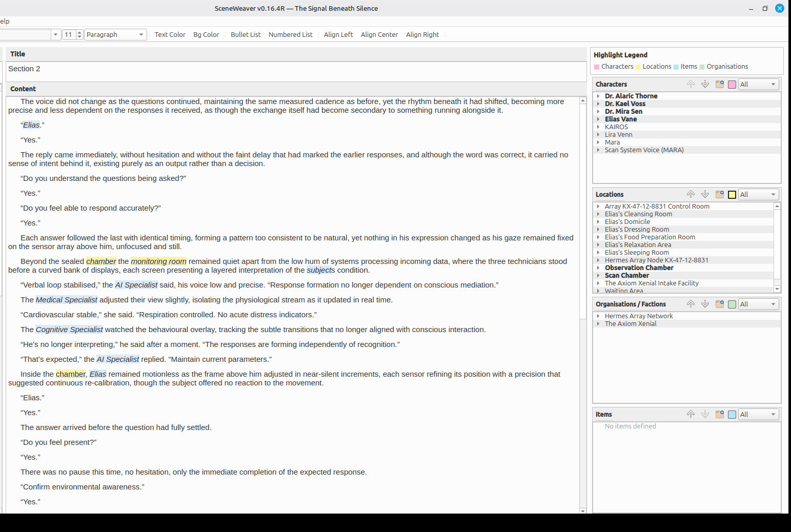Screen dimensions: 791x532
Task: Click highlighted 'Cognitive Specialist' in the text
Action: (x=69, y=330)
